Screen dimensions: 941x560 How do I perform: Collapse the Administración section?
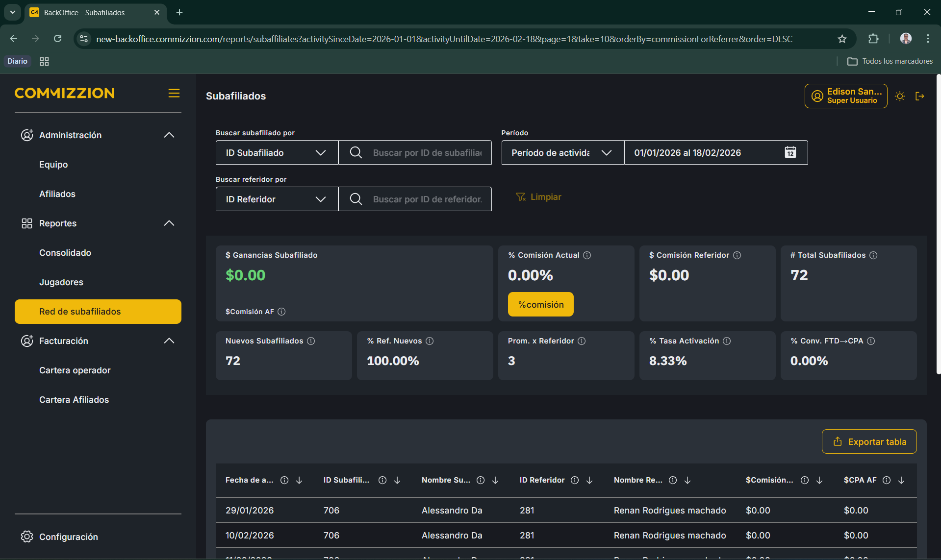pos(169,135)
